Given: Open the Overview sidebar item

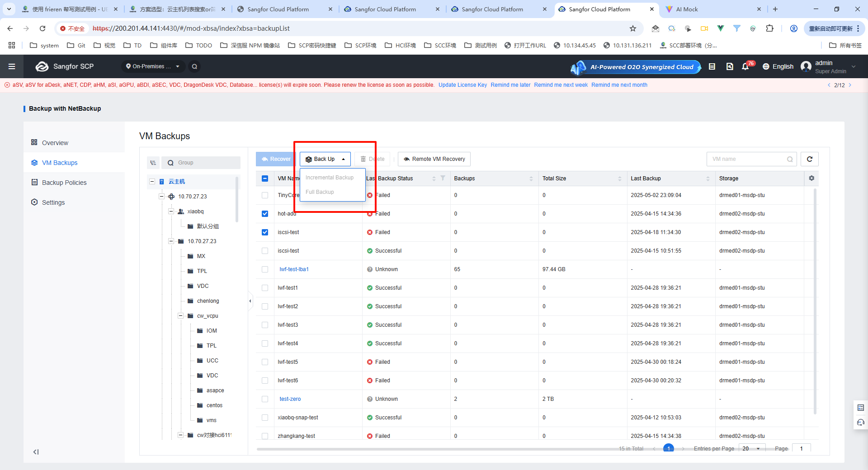Looking at the screenshot, I should [74, 143].
